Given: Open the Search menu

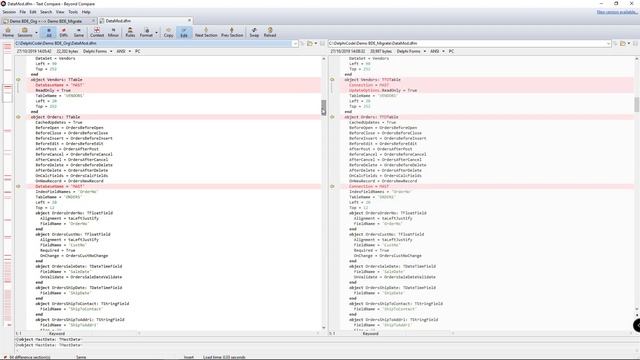Looking at the screenshot, I should (46, 12).
